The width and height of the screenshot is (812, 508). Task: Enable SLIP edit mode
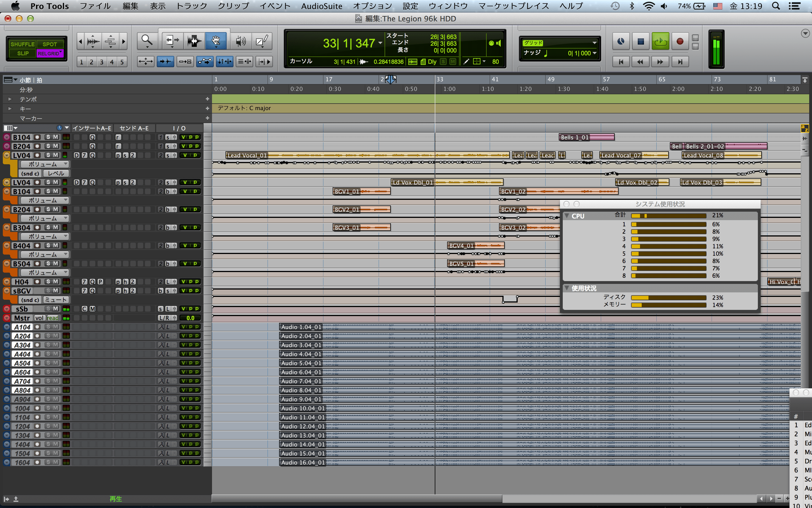coord(23,53)
